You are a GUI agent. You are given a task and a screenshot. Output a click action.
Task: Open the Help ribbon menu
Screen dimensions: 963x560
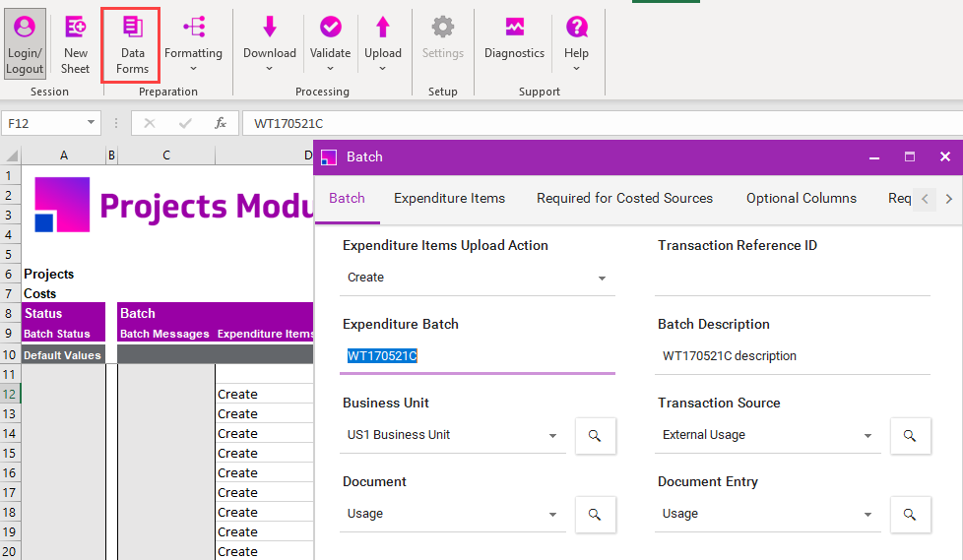tap(577, 44)
